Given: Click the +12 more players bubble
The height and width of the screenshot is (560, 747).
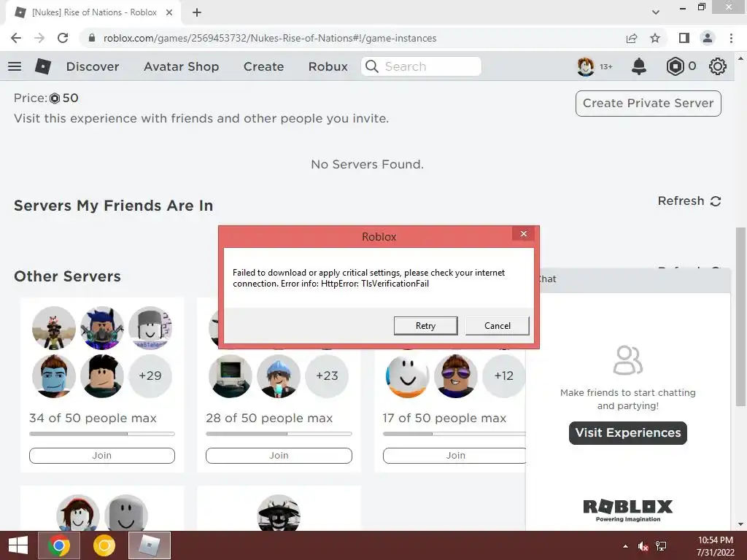Looking at the screenshot, I should pos(503,376).
